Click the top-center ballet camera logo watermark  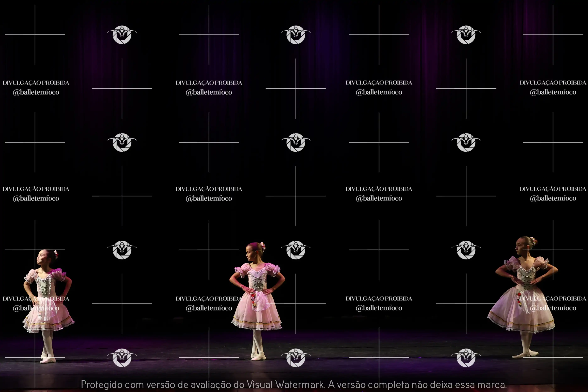pyautogui.click(x=296, y=35)
